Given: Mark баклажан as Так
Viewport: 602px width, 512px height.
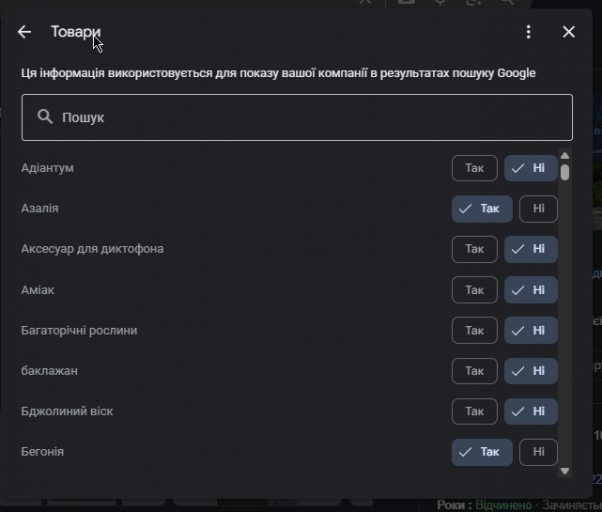Looking at the screenshot, I should tap(475, 371).
